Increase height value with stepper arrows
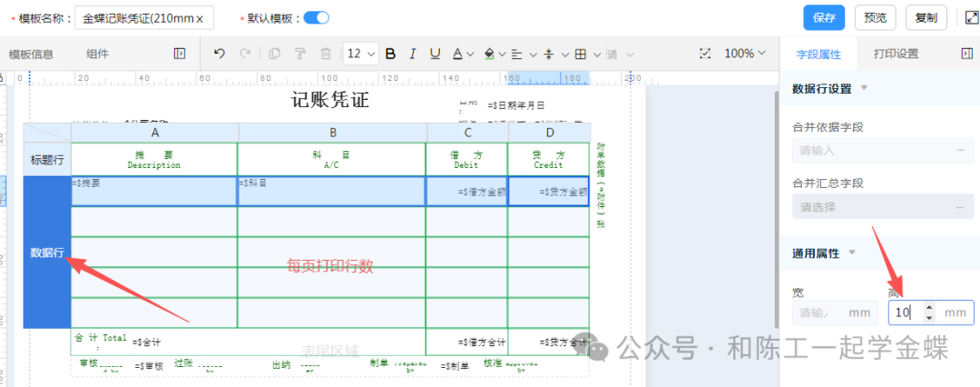Viewport: 980px width, 387px height. (x=927, y=308)
